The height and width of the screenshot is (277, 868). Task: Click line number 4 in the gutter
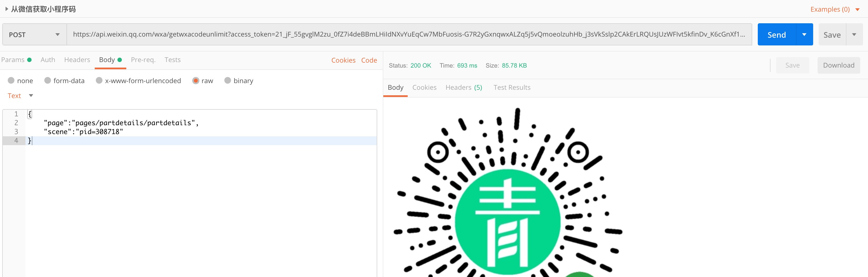click(16, 140)
